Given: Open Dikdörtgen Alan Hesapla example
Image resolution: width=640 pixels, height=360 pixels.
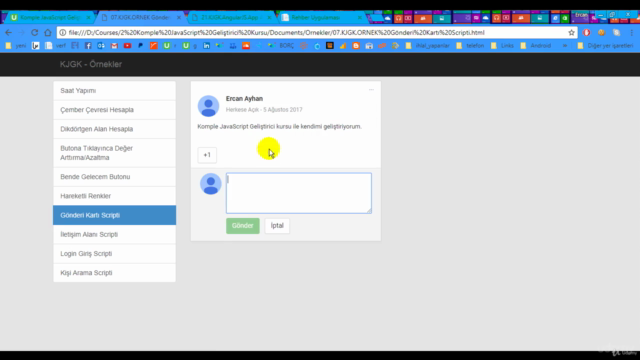Looking at the screenshot, I should click(x=114, y=129).
